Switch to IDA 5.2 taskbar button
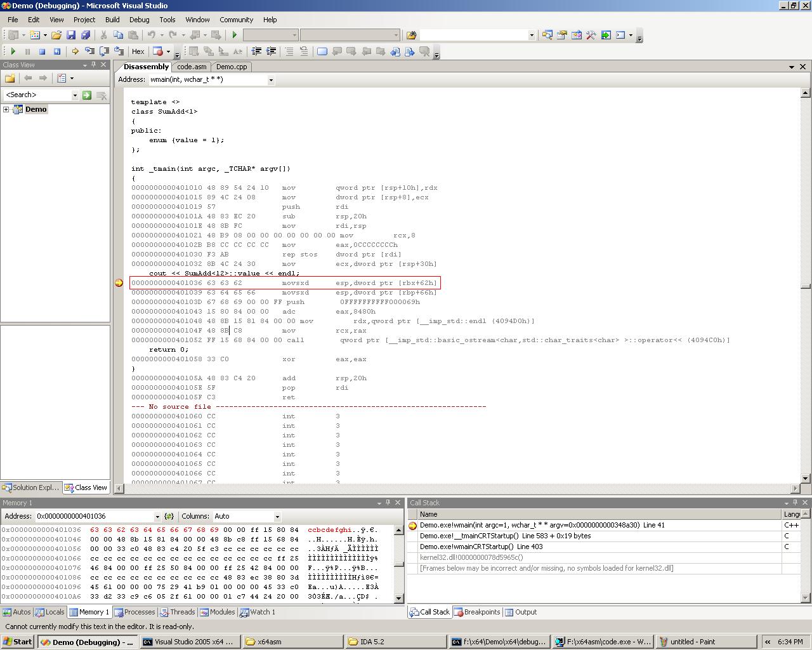 pyautogui.click(x=396, y=642)
